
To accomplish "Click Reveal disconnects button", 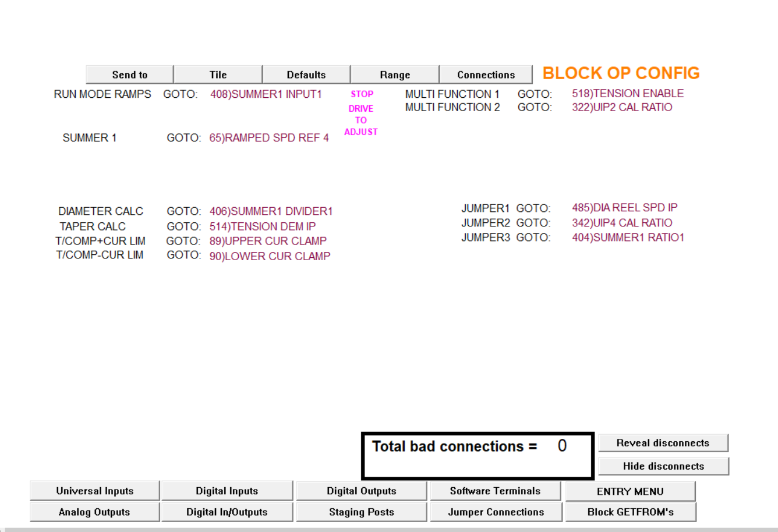I will click(x=663, y=443).
